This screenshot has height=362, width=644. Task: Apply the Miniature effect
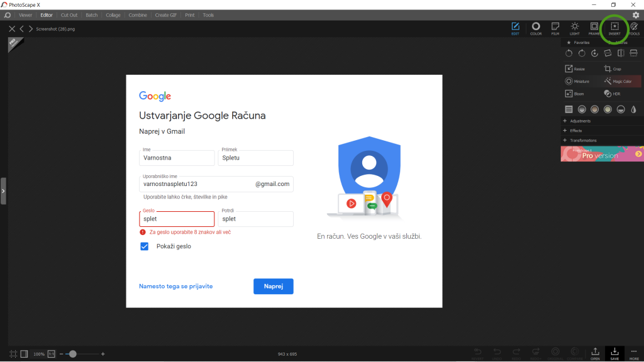pyautogui.click(x=577, y=81)
